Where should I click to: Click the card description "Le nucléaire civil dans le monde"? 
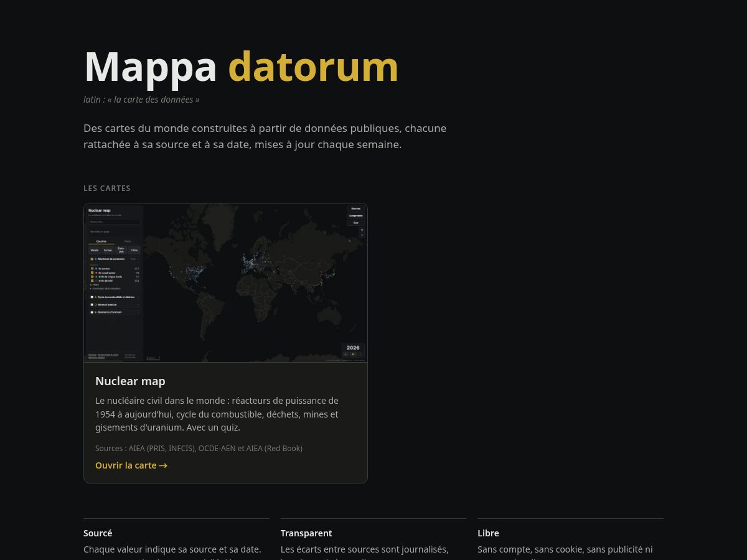pos(217,414)
